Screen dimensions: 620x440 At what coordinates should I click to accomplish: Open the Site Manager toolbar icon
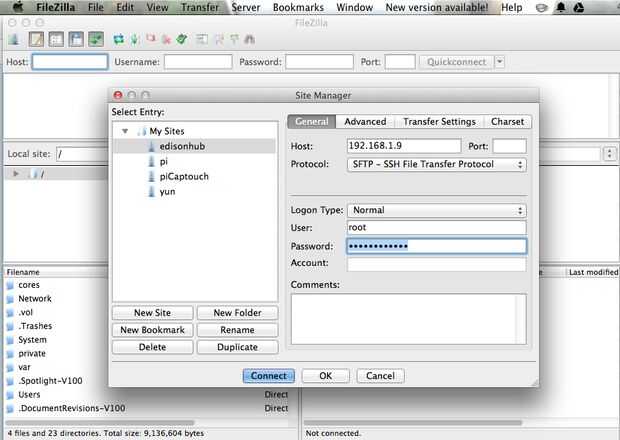pyautogui.click(x=14, y=39)
